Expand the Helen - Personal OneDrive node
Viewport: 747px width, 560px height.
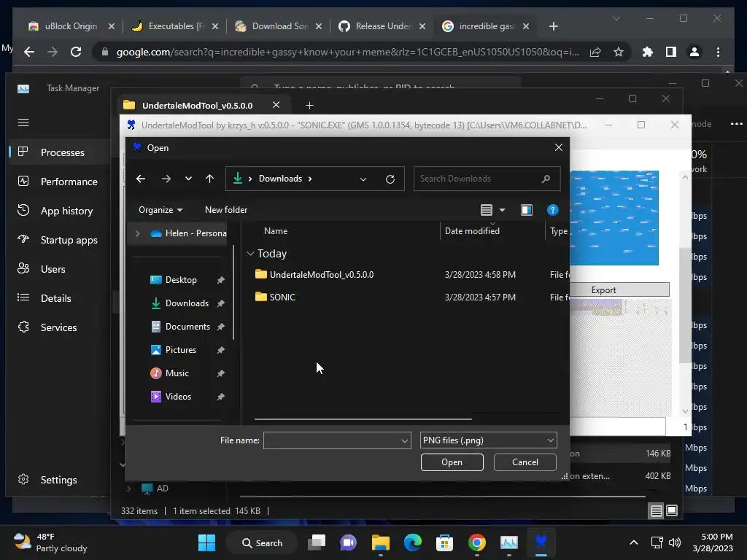tap(138, 233)
